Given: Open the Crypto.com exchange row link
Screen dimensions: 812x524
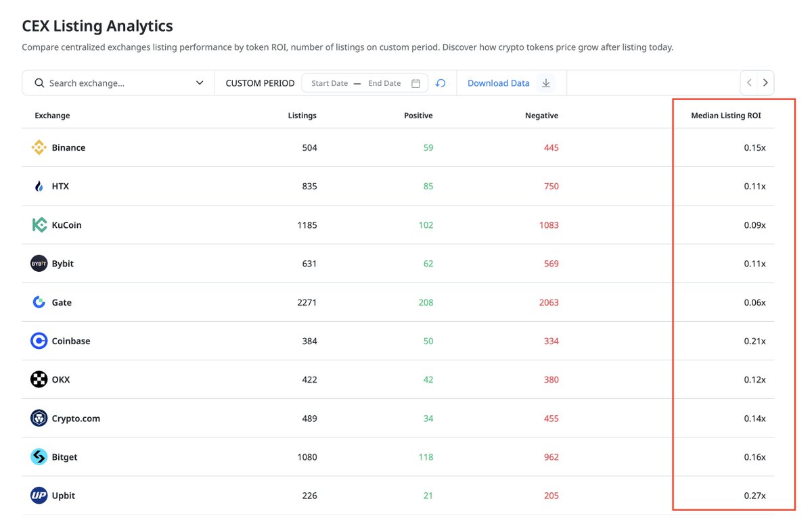Looking at the screenshot, I should click(76, 419).
